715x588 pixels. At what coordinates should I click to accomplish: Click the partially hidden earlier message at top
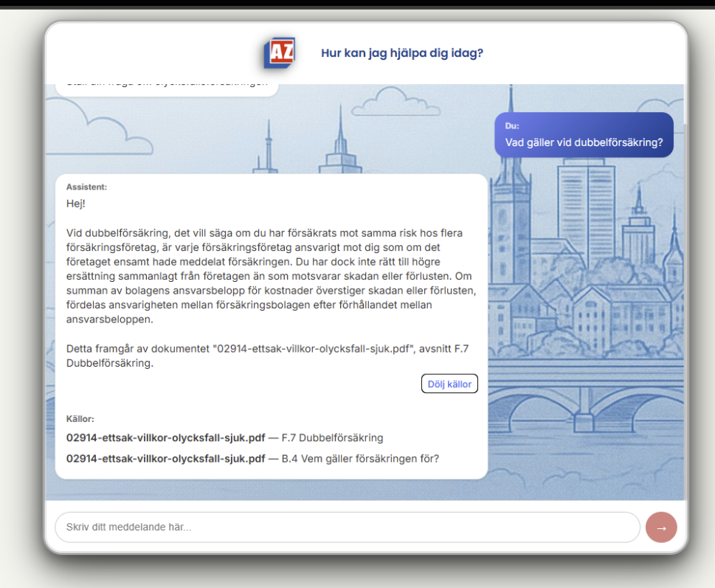pyautogui.click(x=167, y=86)
